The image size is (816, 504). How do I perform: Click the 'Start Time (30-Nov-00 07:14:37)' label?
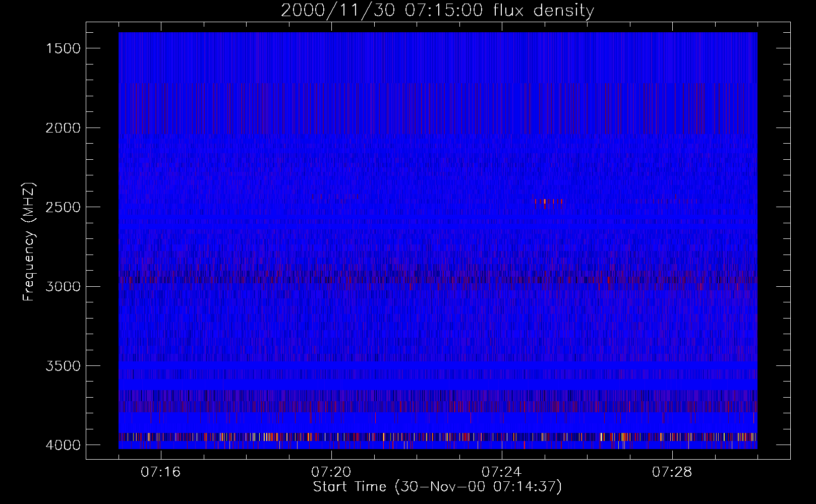click(437, 487)
